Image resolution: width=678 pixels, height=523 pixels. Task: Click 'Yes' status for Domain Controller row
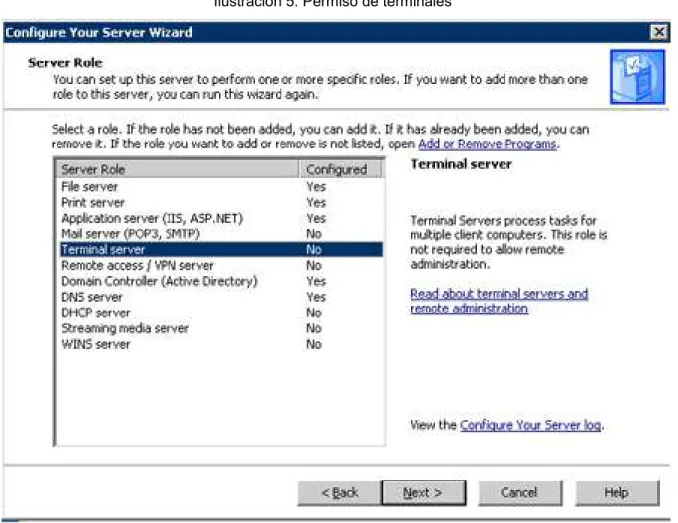pos(316,281)
